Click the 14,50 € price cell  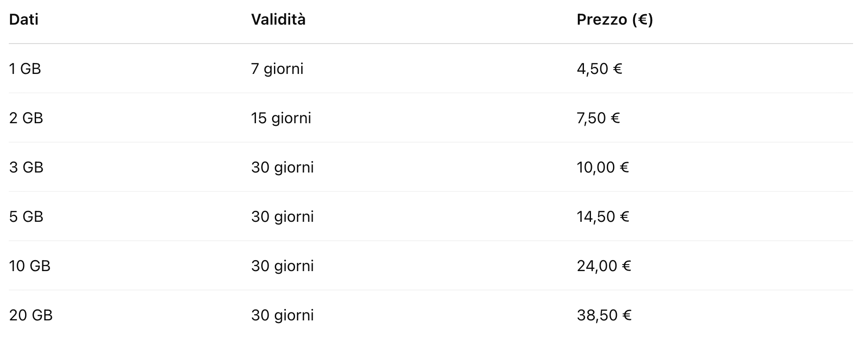tap(602, 217)
